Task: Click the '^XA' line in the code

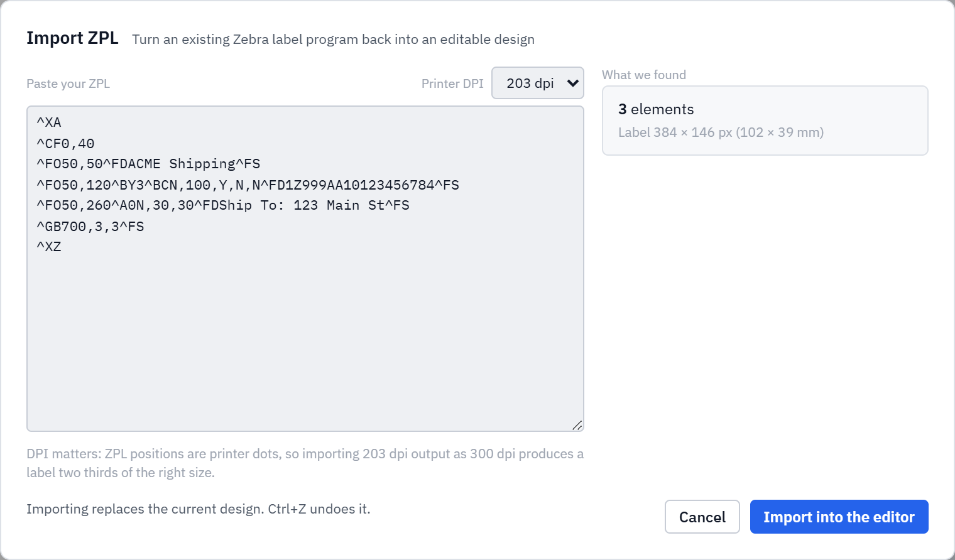Action: click(49, 122)
